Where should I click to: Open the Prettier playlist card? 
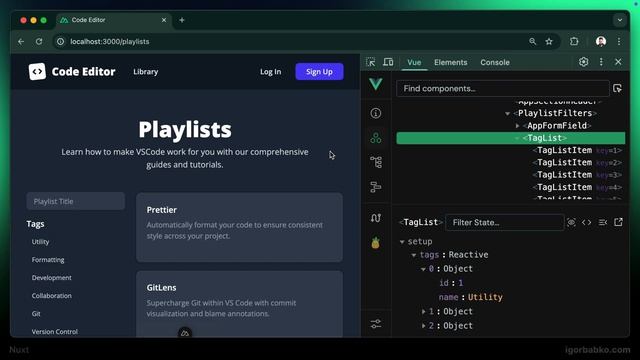[x=239, y=227]
